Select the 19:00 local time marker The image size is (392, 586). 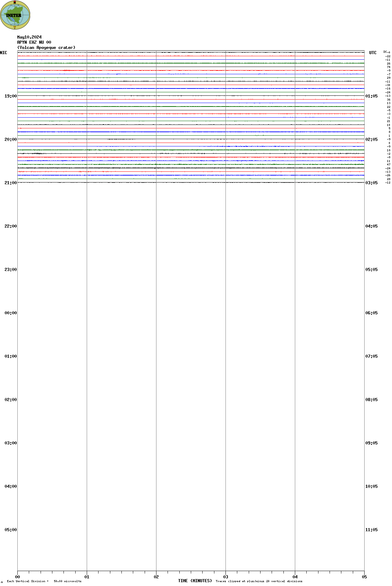tap(11, 96)
